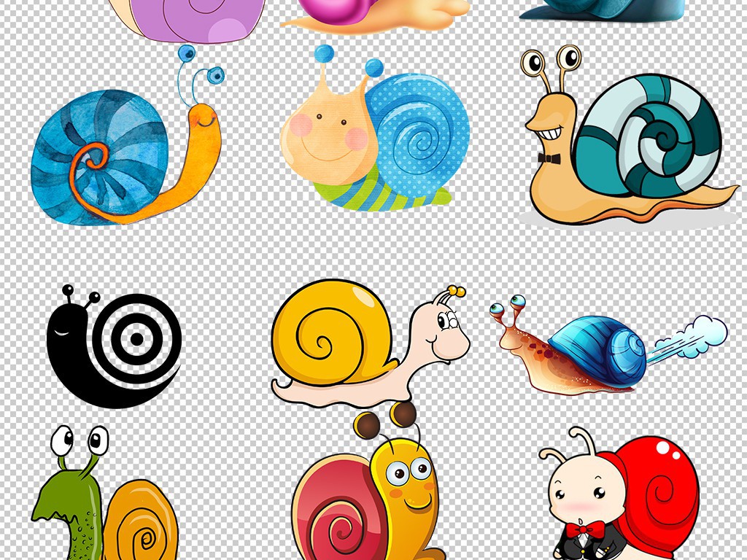Click the blue watercolor shell snail with orange body

127,136
